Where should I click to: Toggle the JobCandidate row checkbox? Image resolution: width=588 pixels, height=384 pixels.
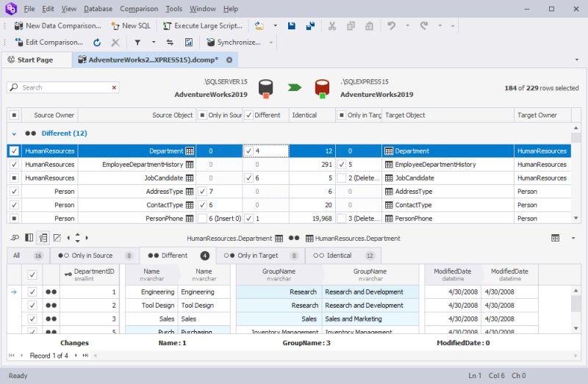tap(14, 178)
